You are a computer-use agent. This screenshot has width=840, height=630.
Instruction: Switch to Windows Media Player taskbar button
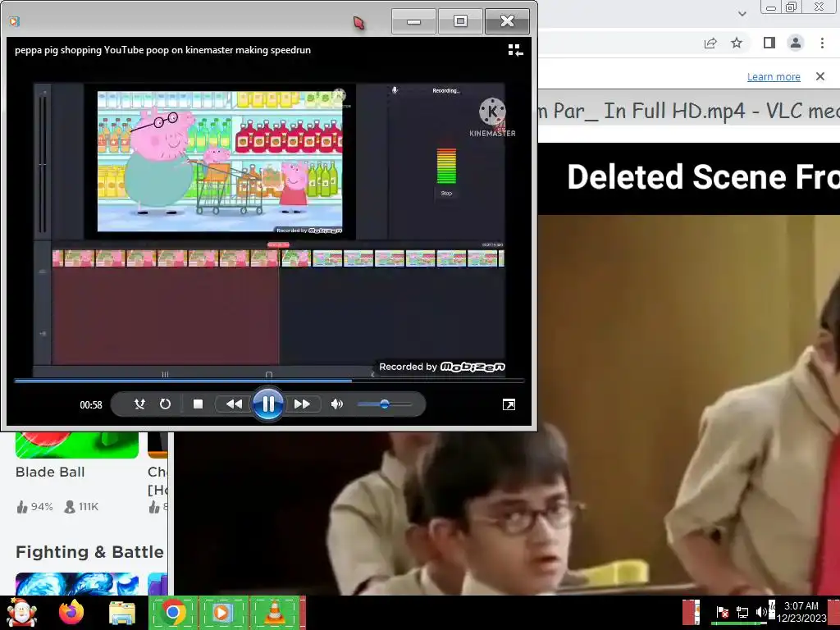pyautogui.click(x=223, y=612)
